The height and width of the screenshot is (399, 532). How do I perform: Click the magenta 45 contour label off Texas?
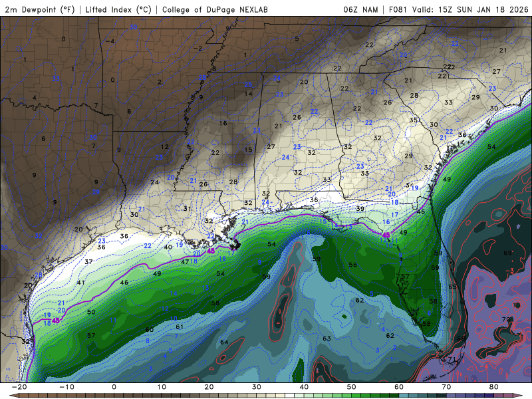pos(56,321)
